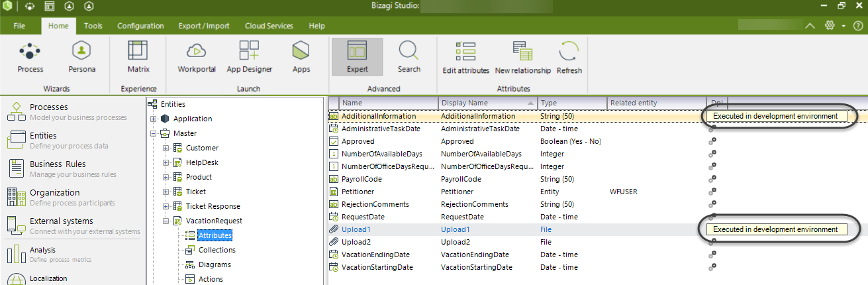This screenshot has height=285, width=868.
Task: Select the NumberOfAvailableDays attribute
Action: tap(381, 154)
